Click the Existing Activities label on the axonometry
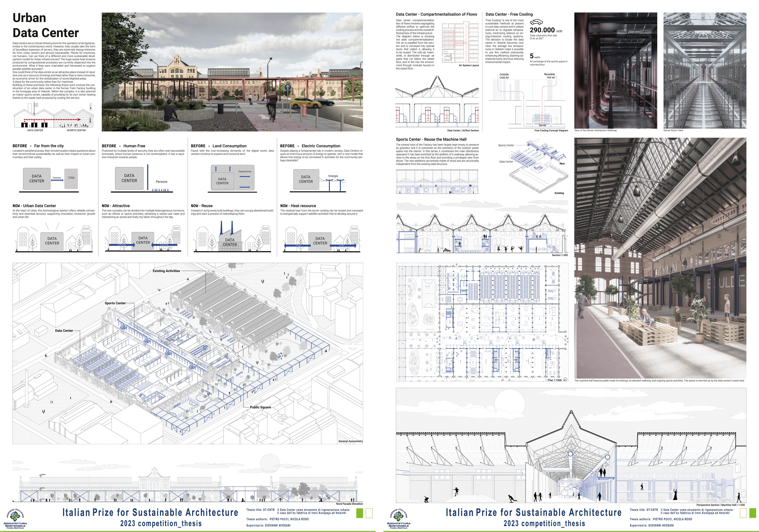This screenshot has height=532, width=759. coord(166,271)
